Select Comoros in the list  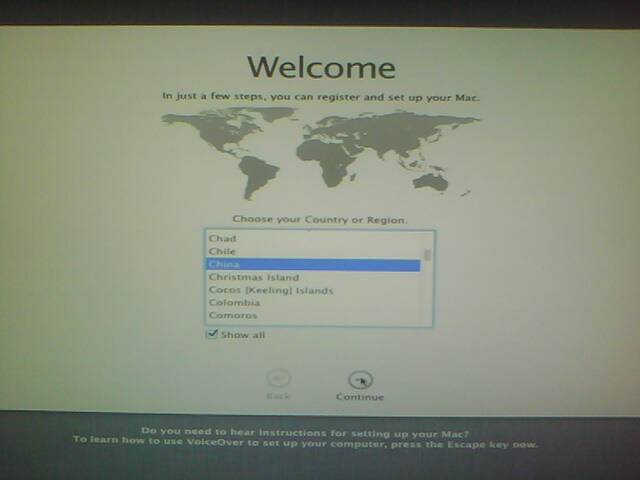click(x=234, y=316)
